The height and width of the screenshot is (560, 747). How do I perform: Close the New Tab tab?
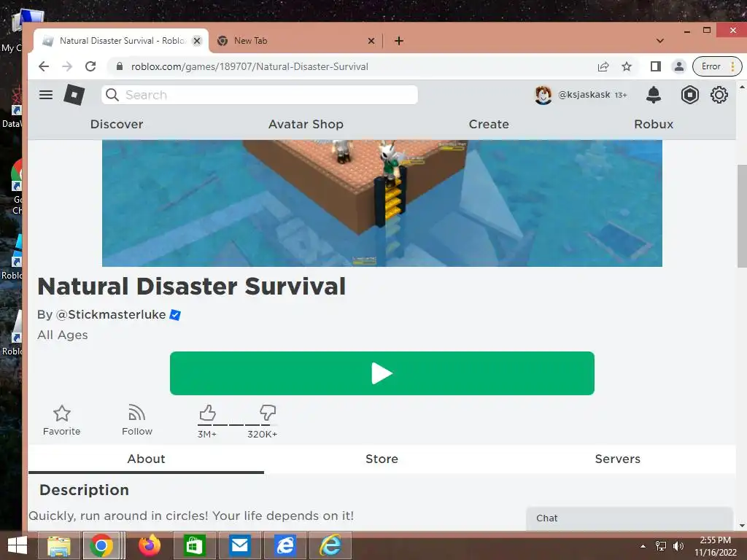pyautogui.click(x=371, y=41)
